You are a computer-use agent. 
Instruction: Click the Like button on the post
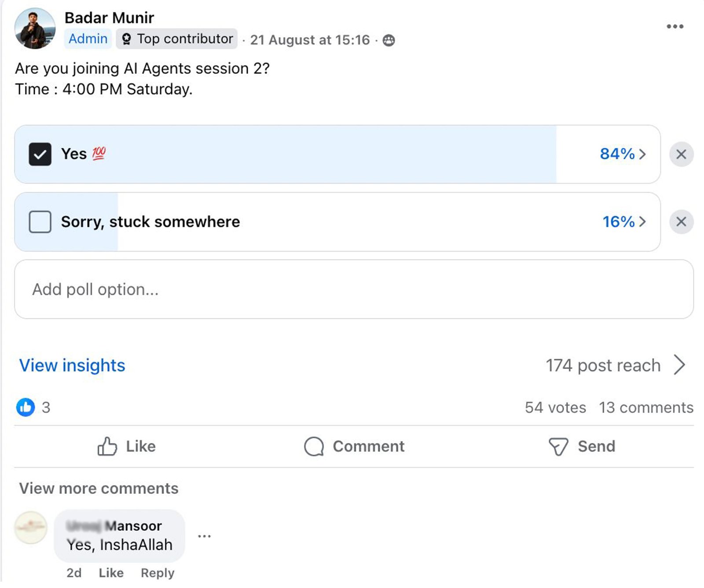(126, 446)
